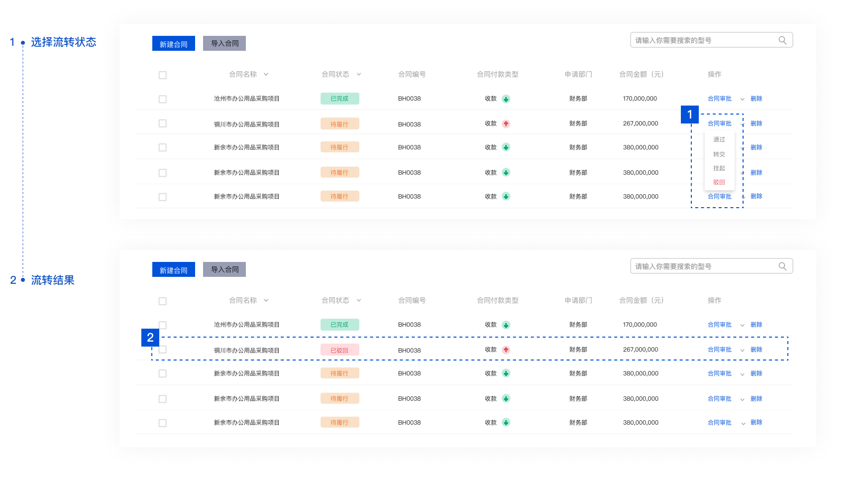
Task: Delete the 铜川市 contract in step 1 panel
Action: (x=757, y=123)
